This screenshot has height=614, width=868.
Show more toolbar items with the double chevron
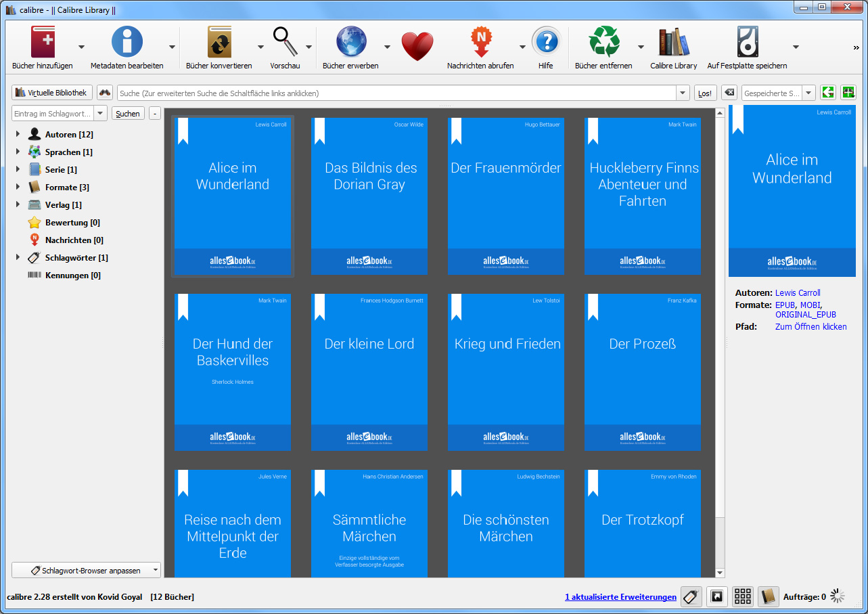pyautogui.click(x=856, y=47)
